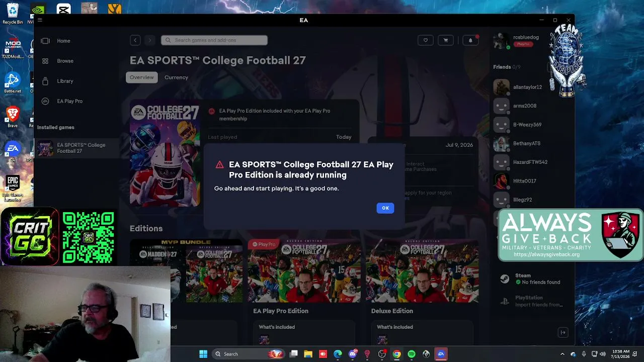Open Google Chrome from taskbar
The image size is (644, 362).
tap(396, 354)
